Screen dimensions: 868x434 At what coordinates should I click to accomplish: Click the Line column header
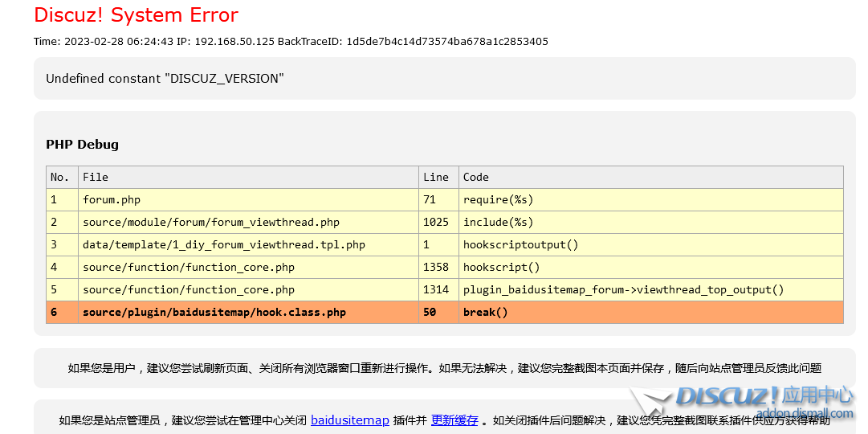pos(435,177)
